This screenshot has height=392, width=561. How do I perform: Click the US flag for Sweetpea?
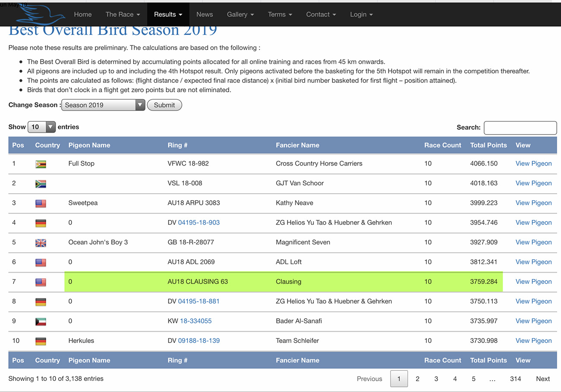tap(41, 204)
